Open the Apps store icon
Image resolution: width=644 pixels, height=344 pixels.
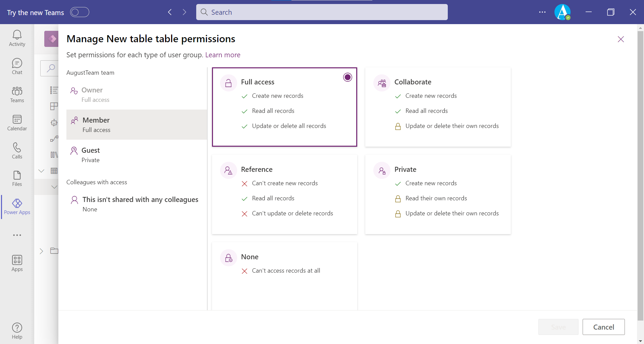coord(17,263)
